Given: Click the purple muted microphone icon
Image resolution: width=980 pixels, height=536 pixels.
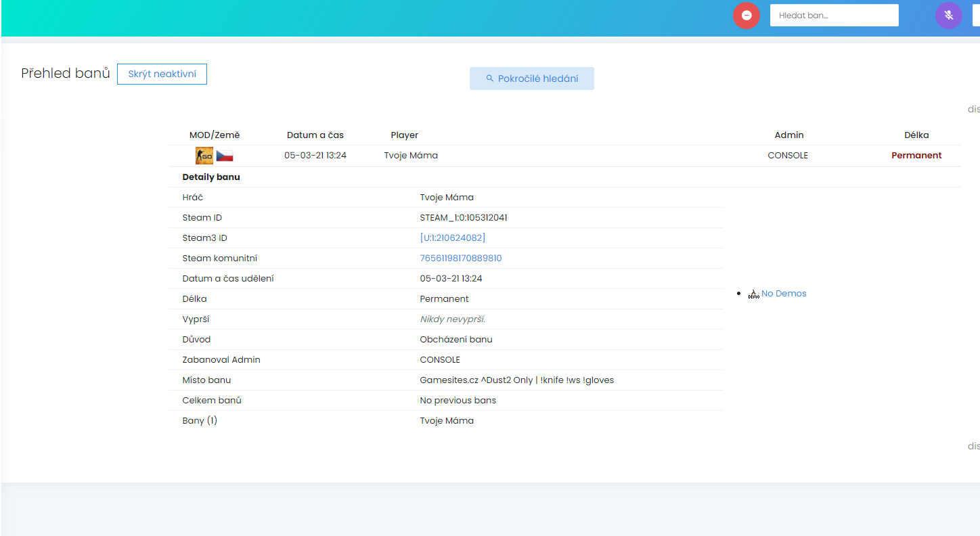Looking at the screenshot, I should pos(948,16).
